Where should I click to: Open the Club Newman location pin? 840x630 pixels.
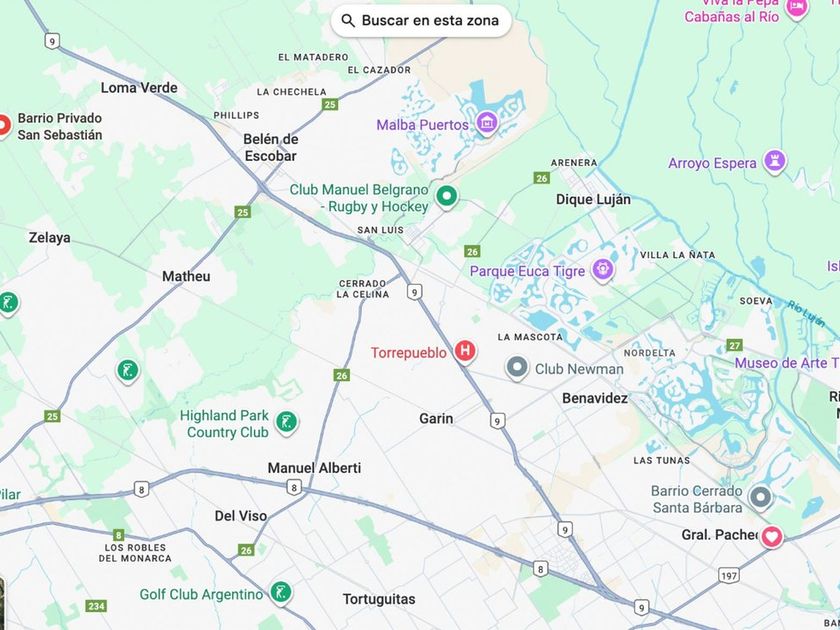click(x=517, y=368)
